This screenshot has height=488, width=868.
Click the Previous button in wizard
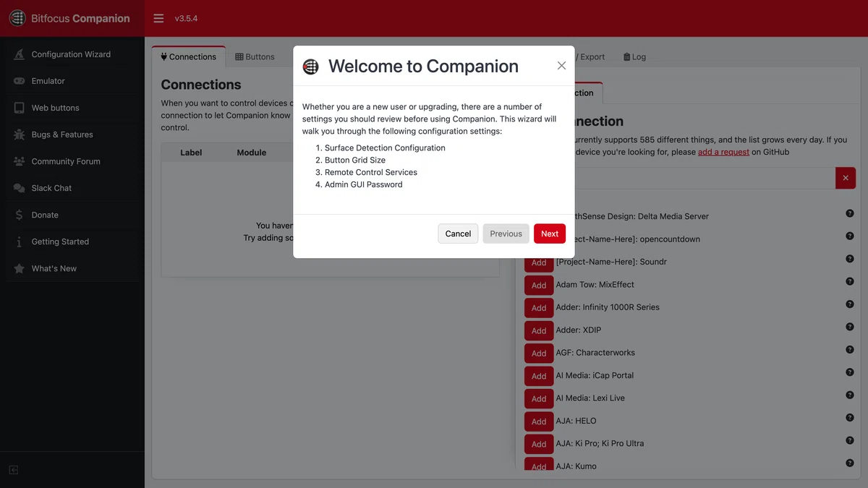coord(506,234)
